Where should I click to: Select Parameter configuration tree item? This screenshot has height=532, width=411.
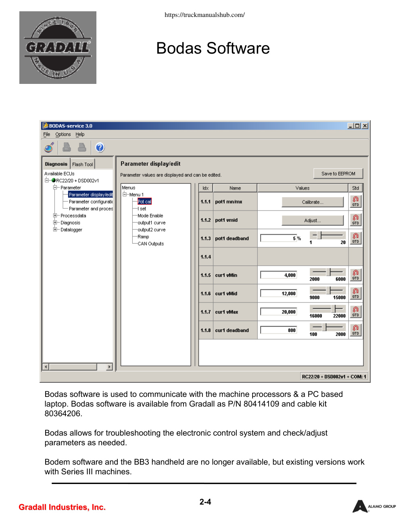[91, 202]
